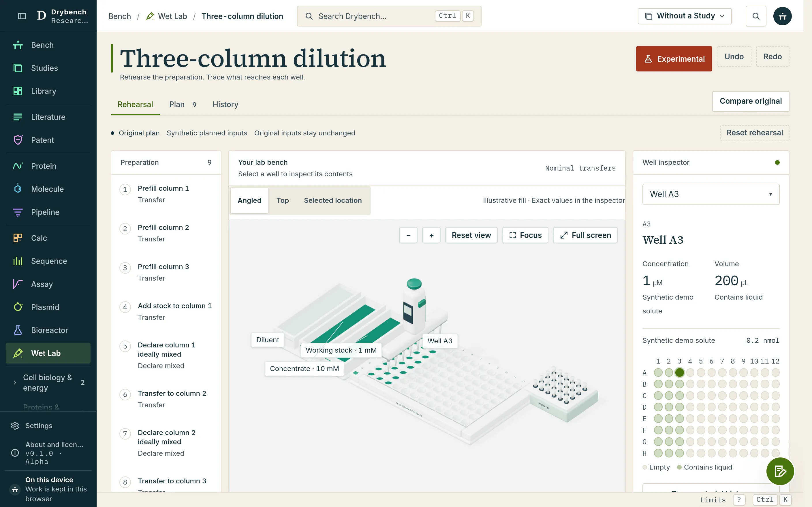812x507 pixels.
Task: Select well B2 in the plate map
Action: tap(668, 384)
